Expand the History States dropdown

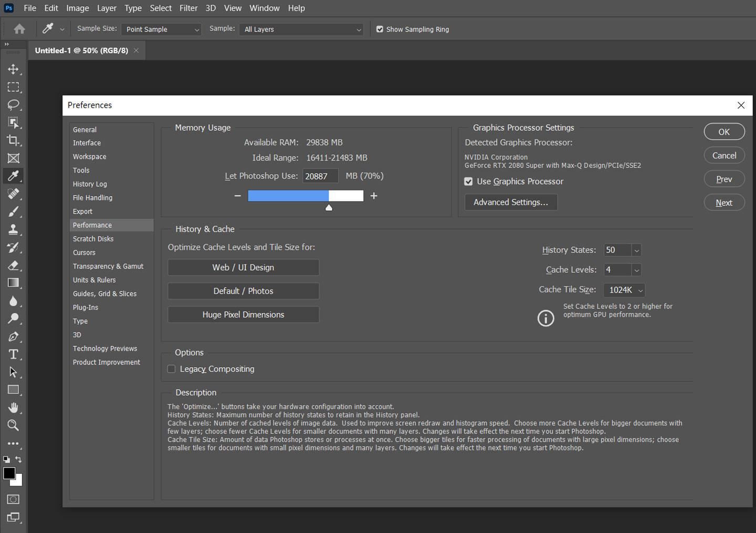[636, 250]
